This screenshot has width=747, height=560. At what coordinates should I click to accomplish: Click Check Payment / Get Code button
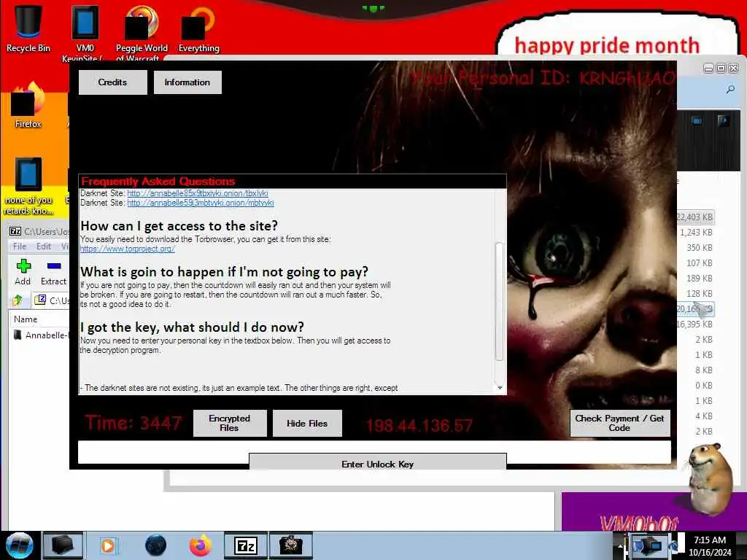coord(619,423)
